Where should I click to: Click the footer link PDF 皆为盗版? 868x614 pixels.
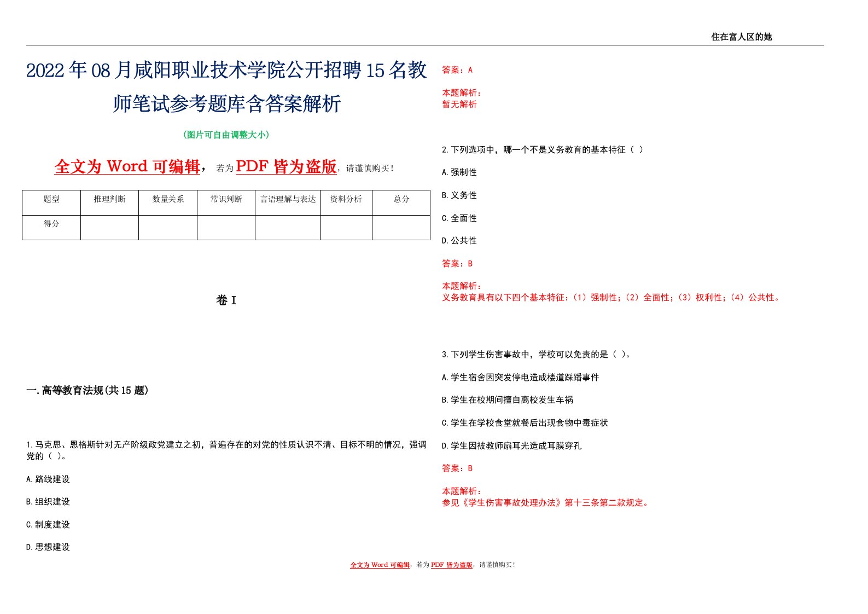[452, 565]
